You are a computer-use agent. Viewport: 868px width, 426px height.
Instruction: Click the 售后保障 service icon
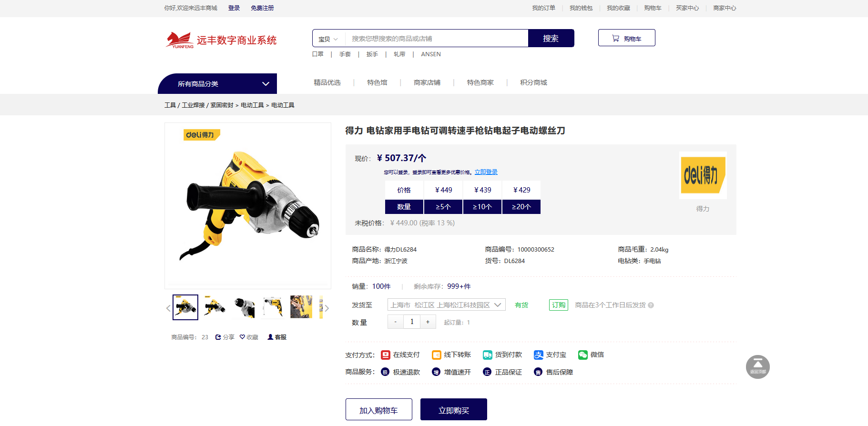538,372
